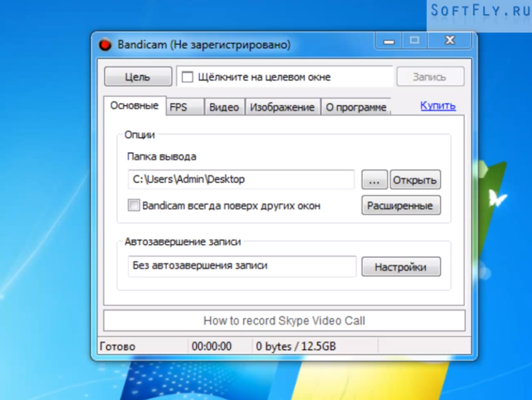The width and height of the screenshot is (532, 400).
Task: Click the Цель button
Action: [x=138, y=76]
